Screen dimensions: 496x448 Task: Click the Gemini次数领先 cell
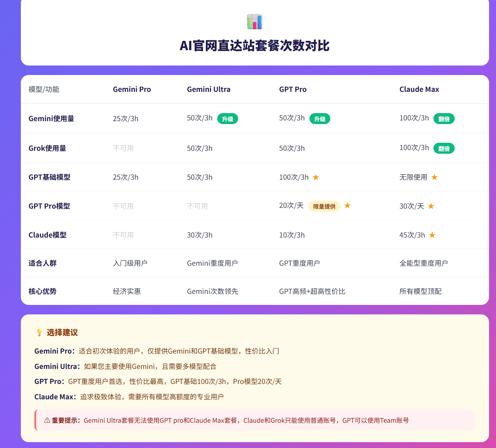click(213, 291)
